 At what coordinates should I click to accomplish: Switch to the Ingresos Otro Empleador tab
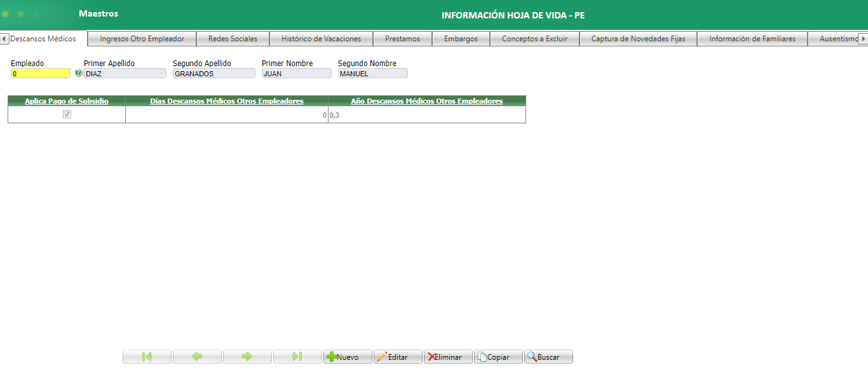pos(141,38)
